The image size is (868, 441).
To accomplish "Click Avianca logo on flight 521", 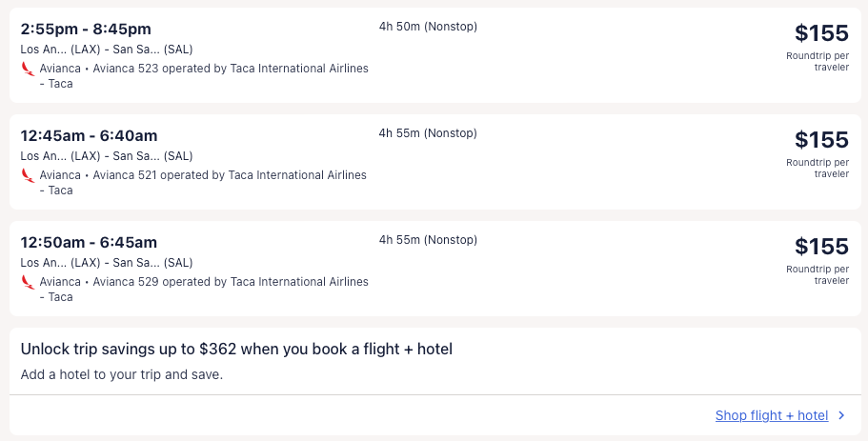I will [28, 175].
